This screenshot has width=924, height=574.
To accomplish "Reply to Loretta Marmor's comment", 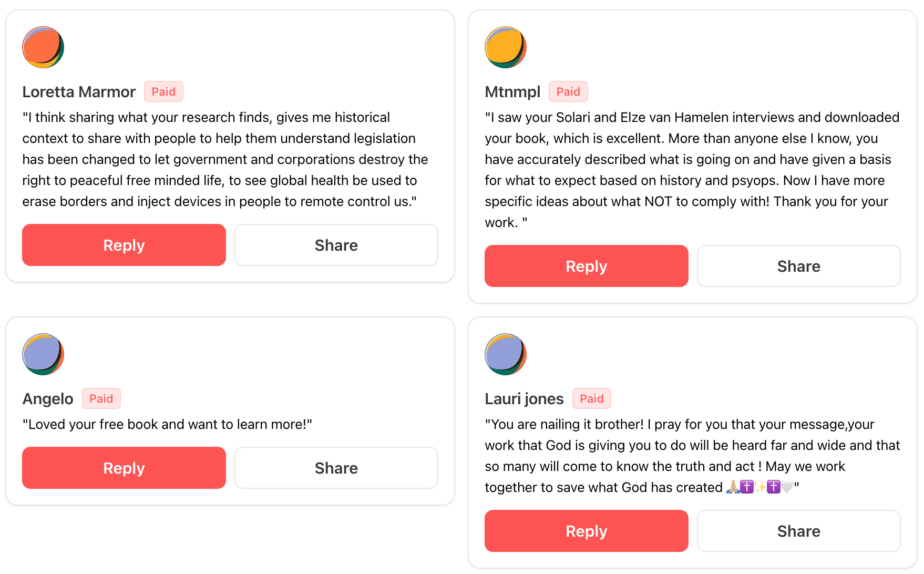I will tap(124, 245).
